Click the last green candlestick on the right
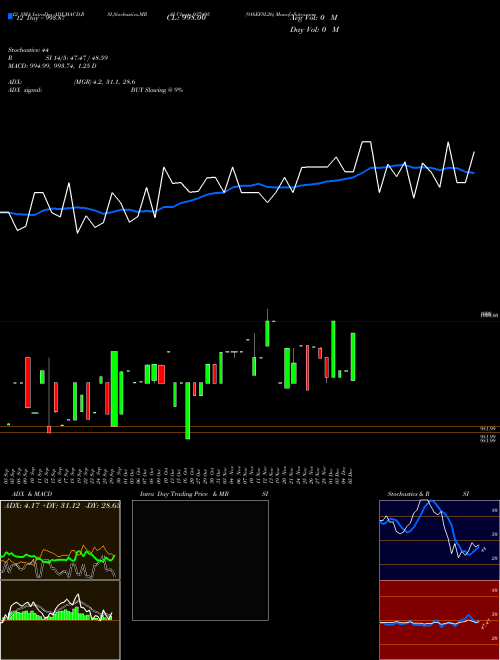The width and height of the screenshot is (500, 660). [x=353, y=357]
